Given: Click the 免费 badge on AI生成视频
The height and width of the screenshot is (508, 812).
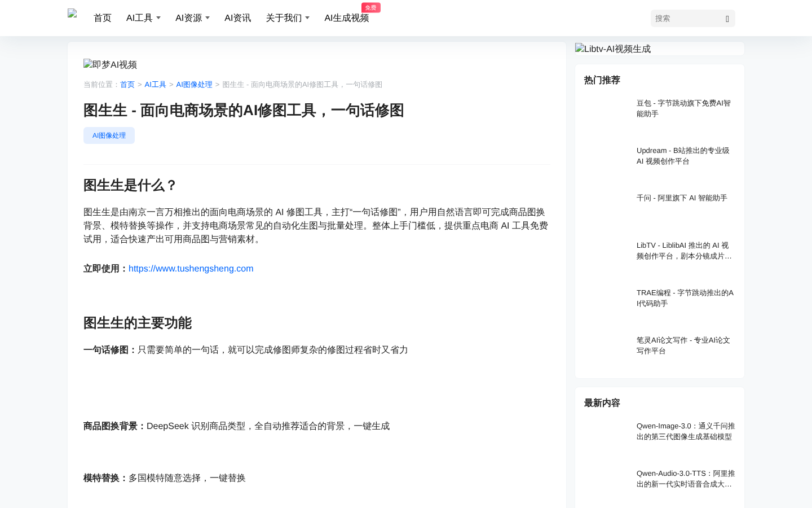Looking at the screenshot, I should [x=371, y=7].
